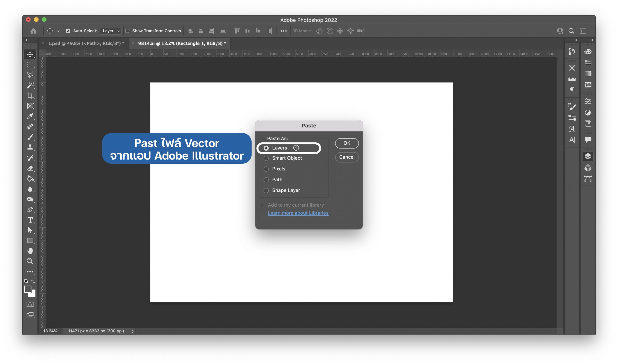This screenshot has width=618, height=364.
Task: Open the Layers panel icon
Action: click(x=588, y=156)
